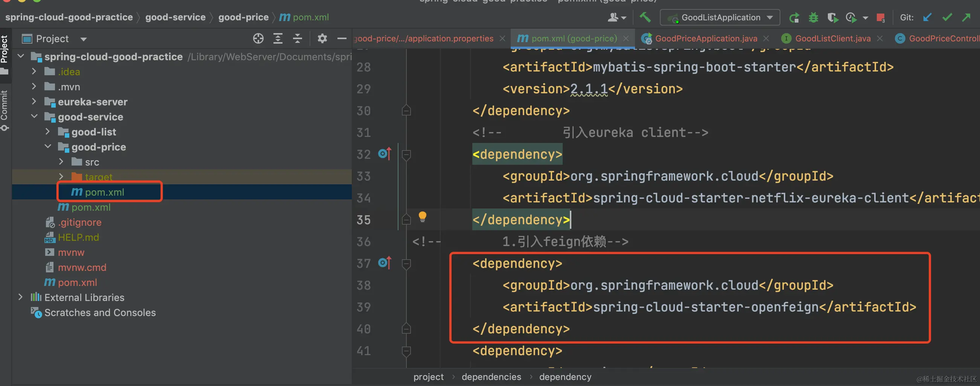Close the application.properties tab
Screen dimensions: 980x386
(502, 38)
